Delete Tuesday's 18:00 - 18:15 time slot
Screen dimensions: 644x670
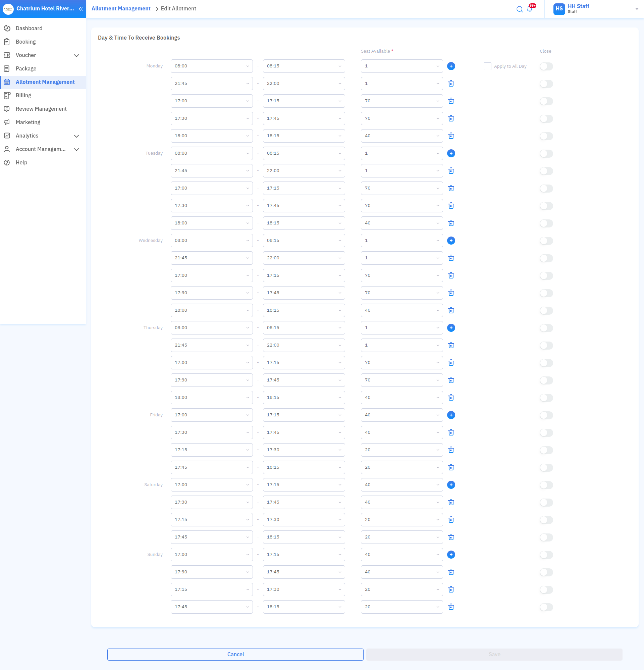[451, 223]
